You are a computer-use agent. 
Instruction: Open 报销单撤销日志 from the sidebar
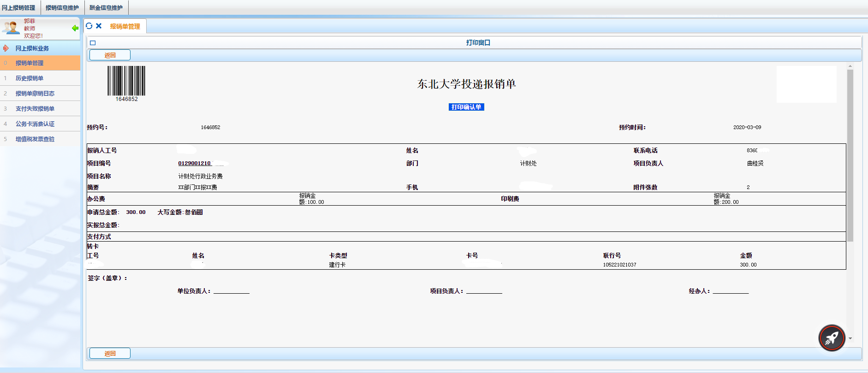(35, 94)
